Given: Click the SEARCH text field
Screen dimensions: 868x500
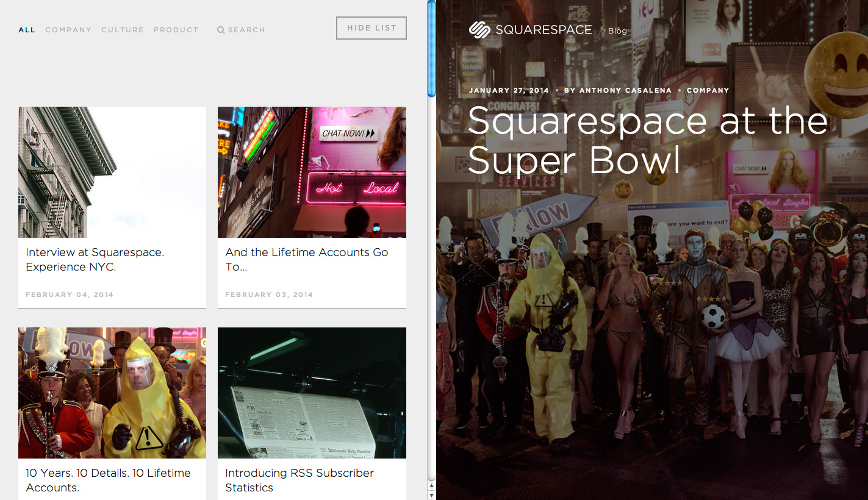Looking at the screenshot, I should 246,30.
